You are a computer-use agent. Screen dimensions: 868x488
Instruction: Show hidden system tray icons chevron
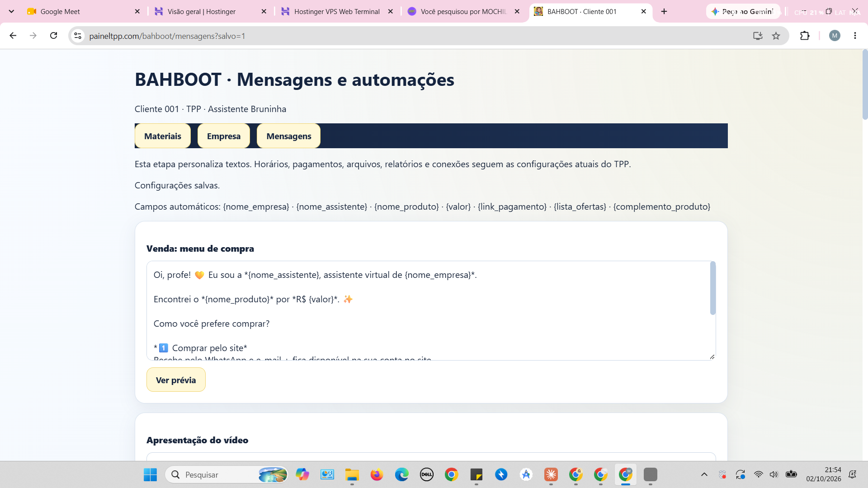[704, 474]
